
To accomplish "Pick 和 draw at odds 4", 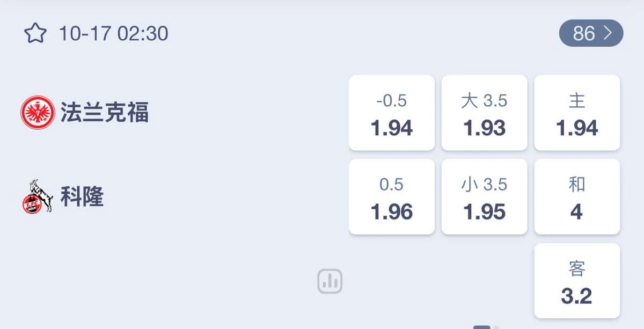I will pos(577,196).
